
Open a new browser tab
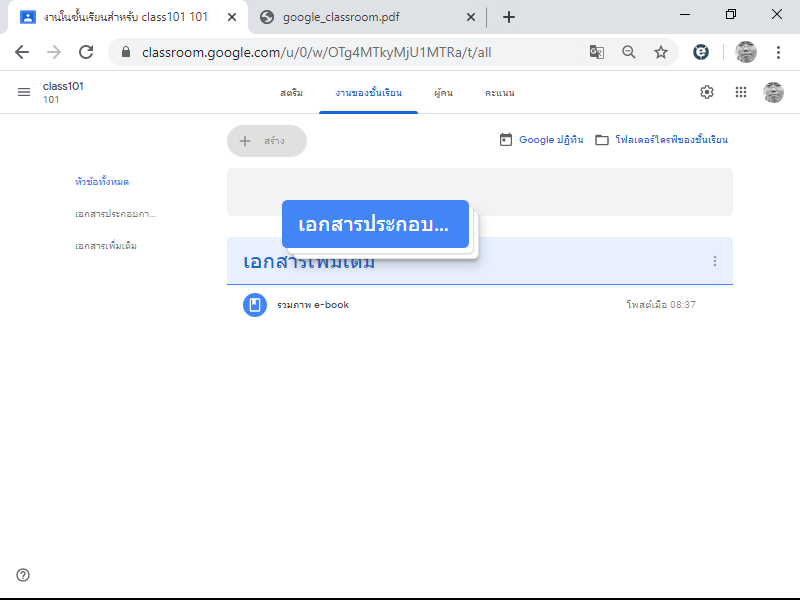pyautogui.click(x=509, y=17)
